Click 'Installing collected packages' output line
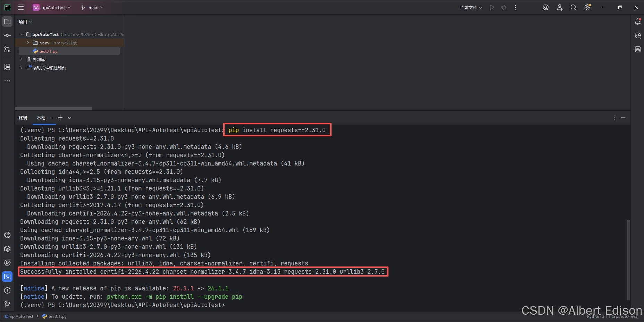 (x=164, y=263)
